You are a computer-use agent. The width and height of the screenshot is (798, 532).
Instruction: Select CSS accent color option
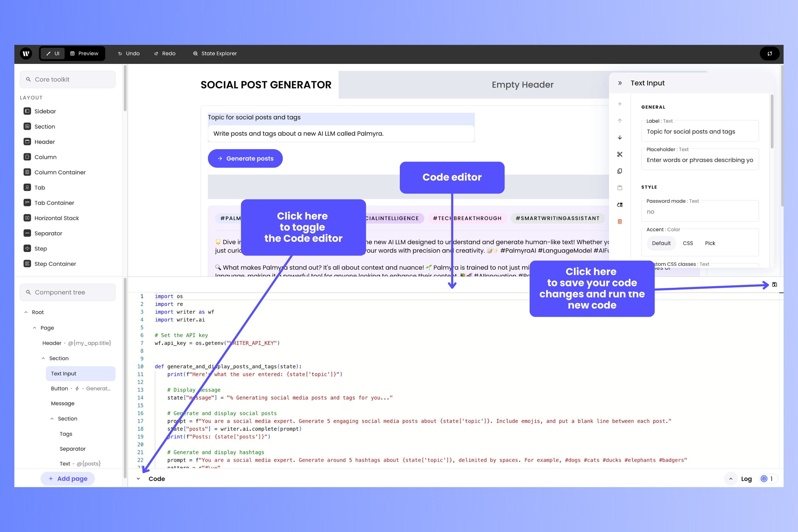point(688,243)
